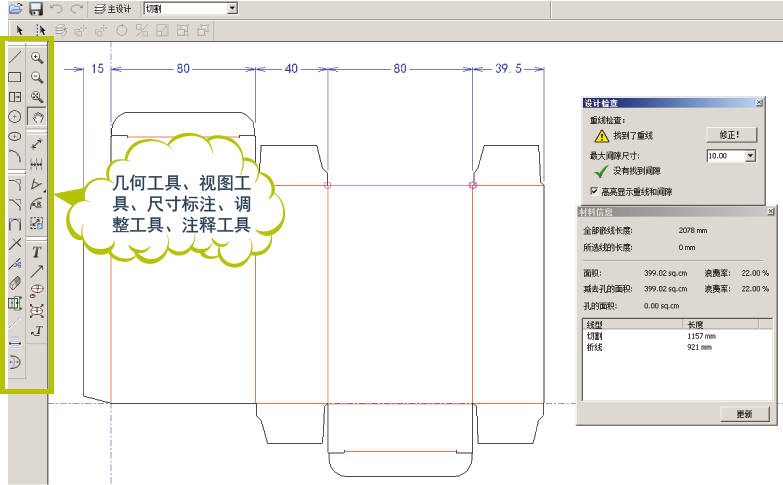The image size is (783, 485).
Task: Click the Save floppy disk icon
Action: click(35, 8)
